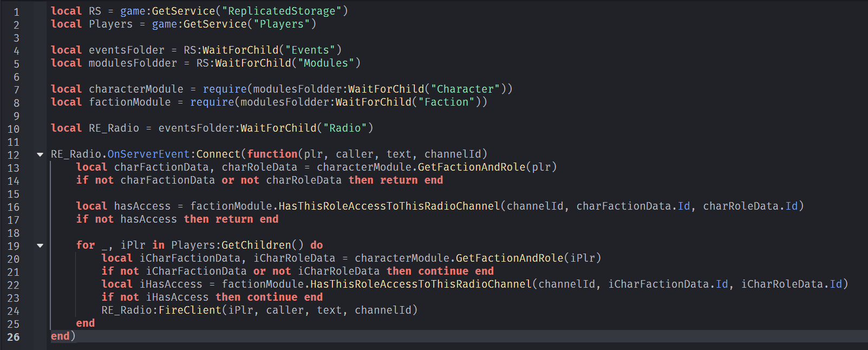Click GetFactionAndRole(iPlr) on line 20
Screen dimensions: 868x350
(528, 258)
